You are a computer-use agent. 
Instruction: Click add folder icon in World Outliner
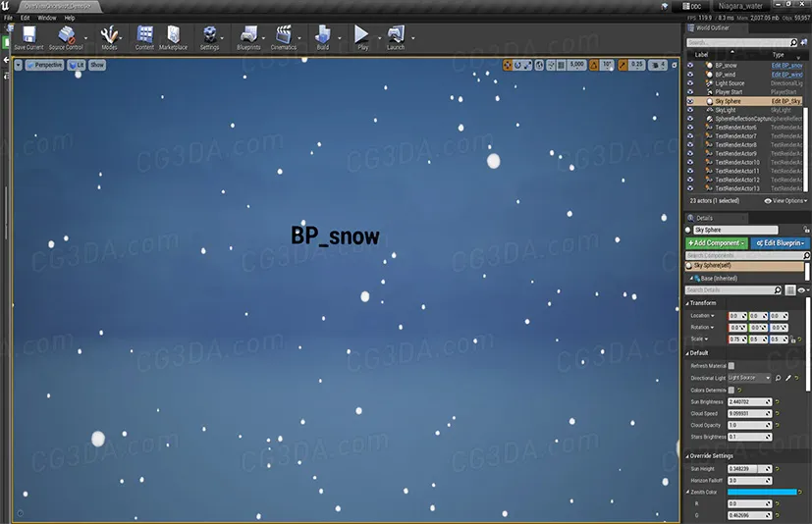pyautogui.click(x=804, y=42)
